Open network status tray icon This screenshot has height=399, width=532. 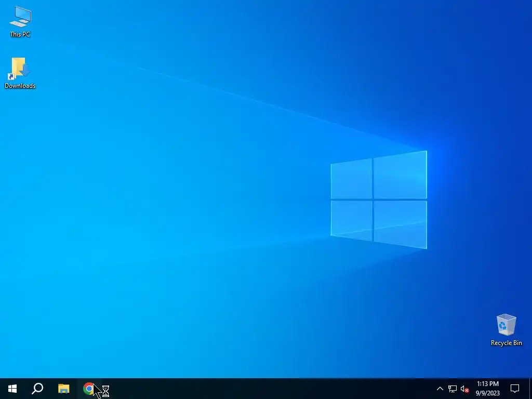coord(453,389)
